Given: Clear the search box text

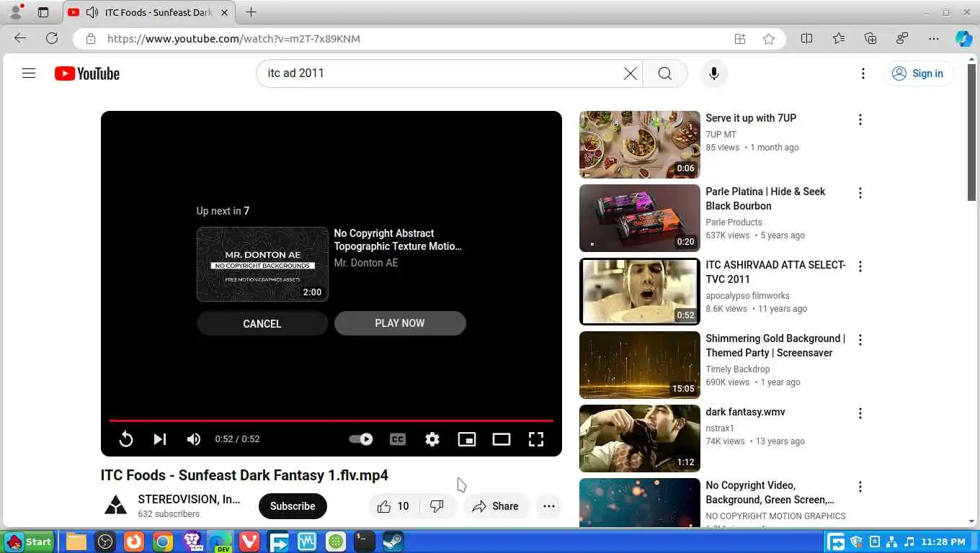Looking at the screenshot, I should (x=630, y=73).
